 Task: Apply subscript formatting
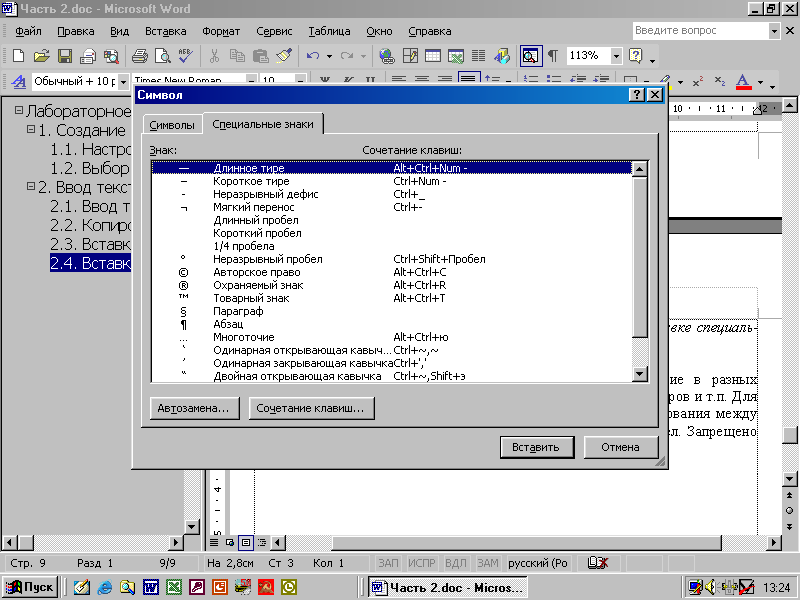[x=719, y=82]
